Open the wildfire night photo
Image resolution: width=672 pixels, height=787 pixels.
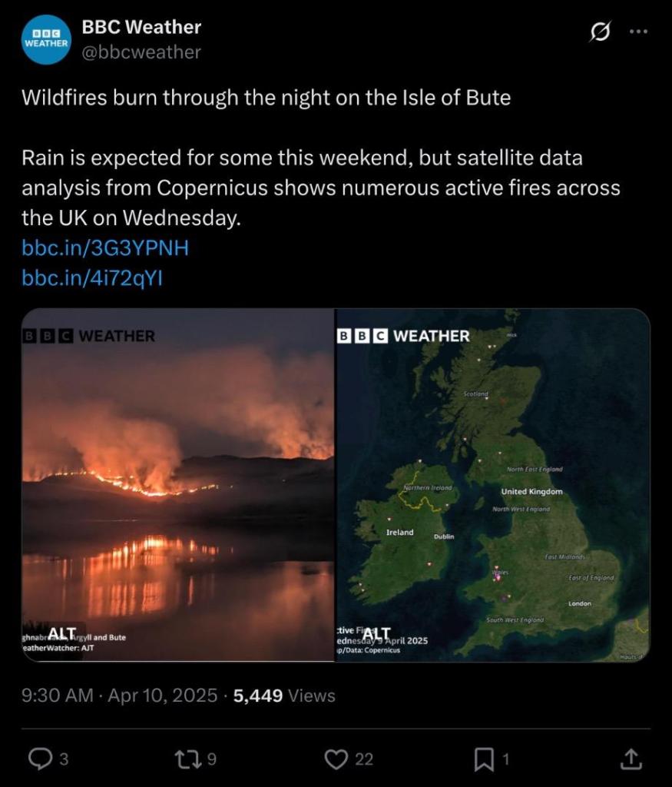[x=178, y=477]
